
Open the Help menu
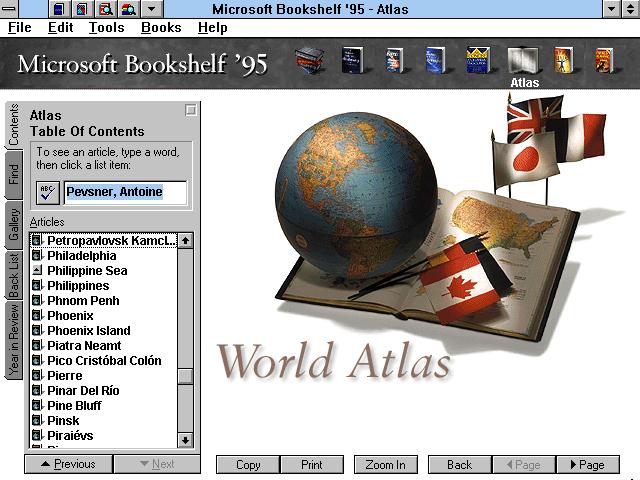pos(213,27)
